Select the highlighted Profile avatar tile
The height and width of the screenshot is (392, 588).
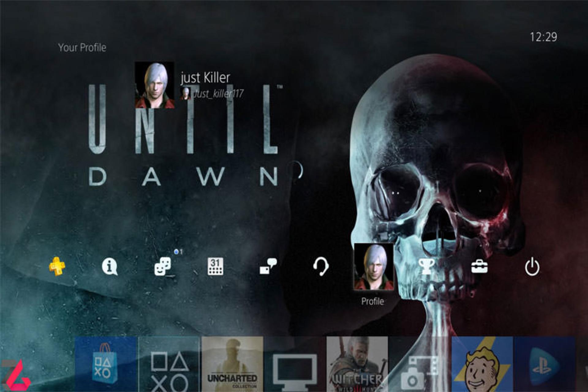tap(374, 267)
